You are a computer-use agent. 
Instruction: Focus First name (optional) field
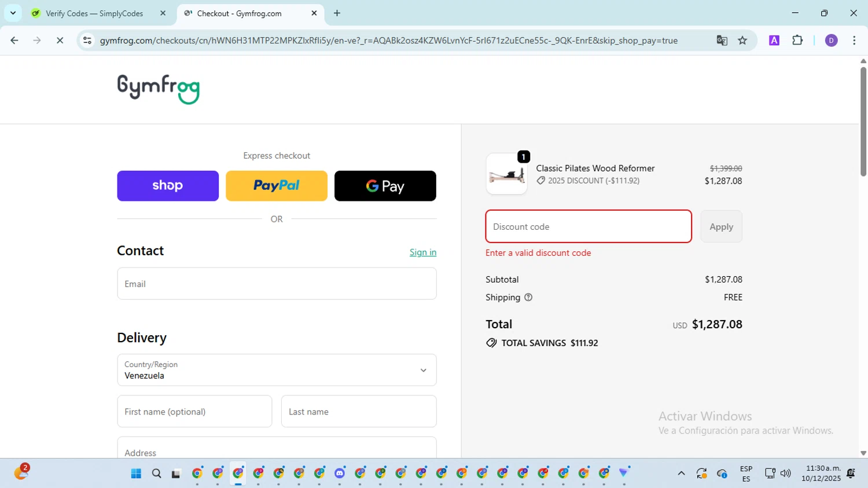coord(194,412)
